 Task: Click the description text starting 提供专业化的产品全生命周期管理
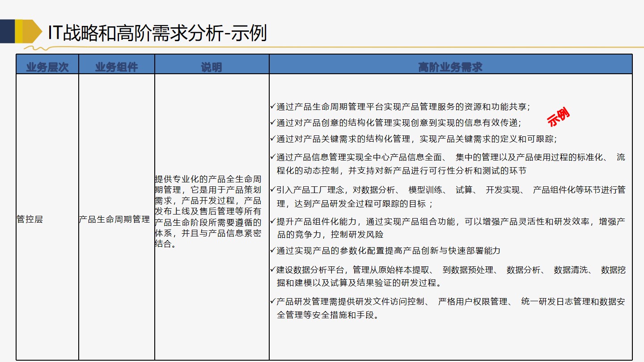208,211
